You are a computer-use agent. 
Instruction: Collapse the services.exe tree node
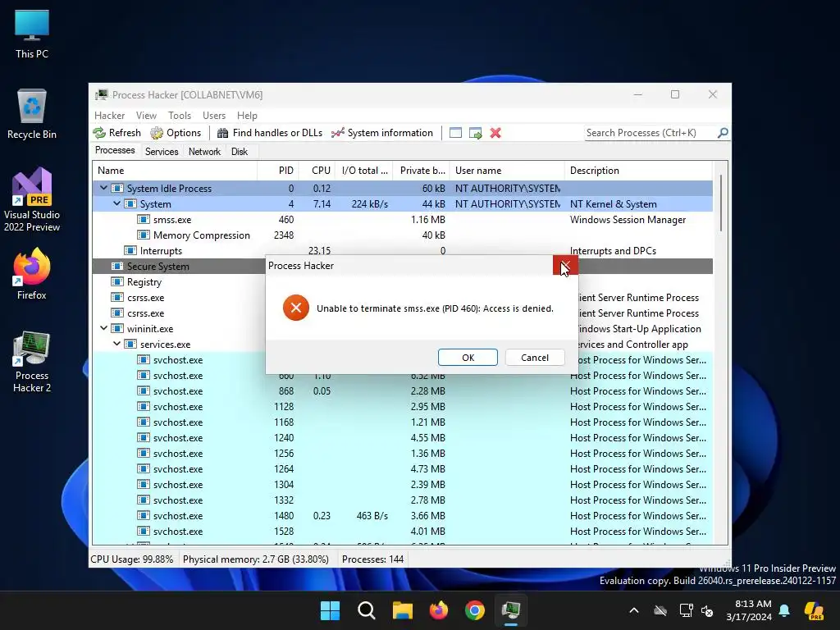coord(116,344)
